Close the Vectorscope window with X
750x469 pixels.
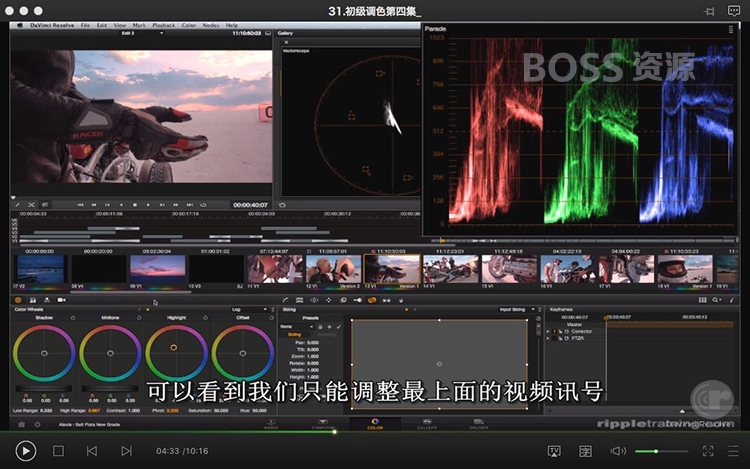pos(286,42)
